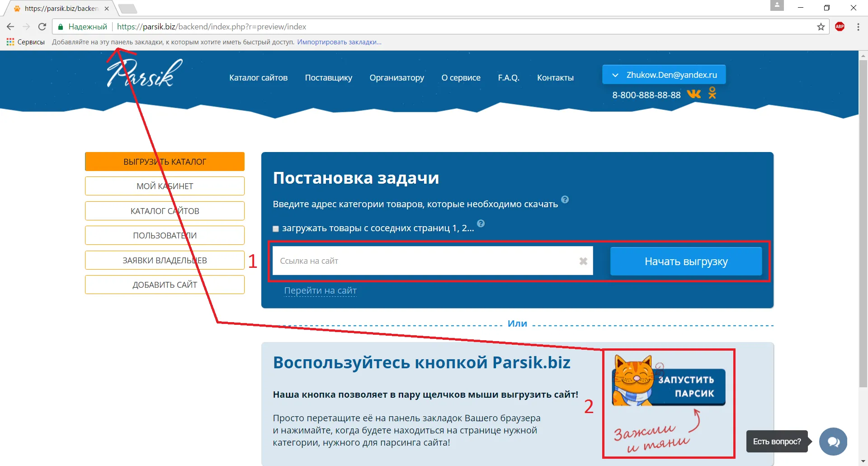Image resolution: width=868 pixels, height=466 pixels.
Task: Open the Поставщику menu item
Action: click(329, 78)
